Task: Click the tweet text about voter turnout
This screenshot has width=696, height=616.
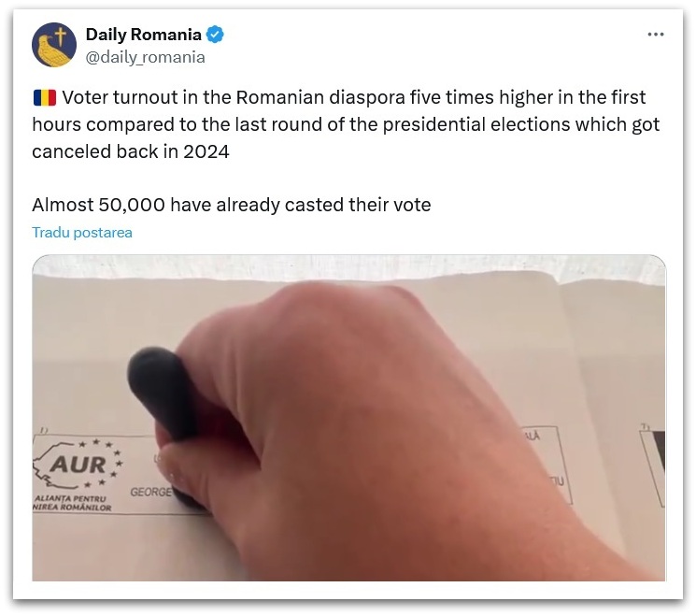Action: point(346,124)
